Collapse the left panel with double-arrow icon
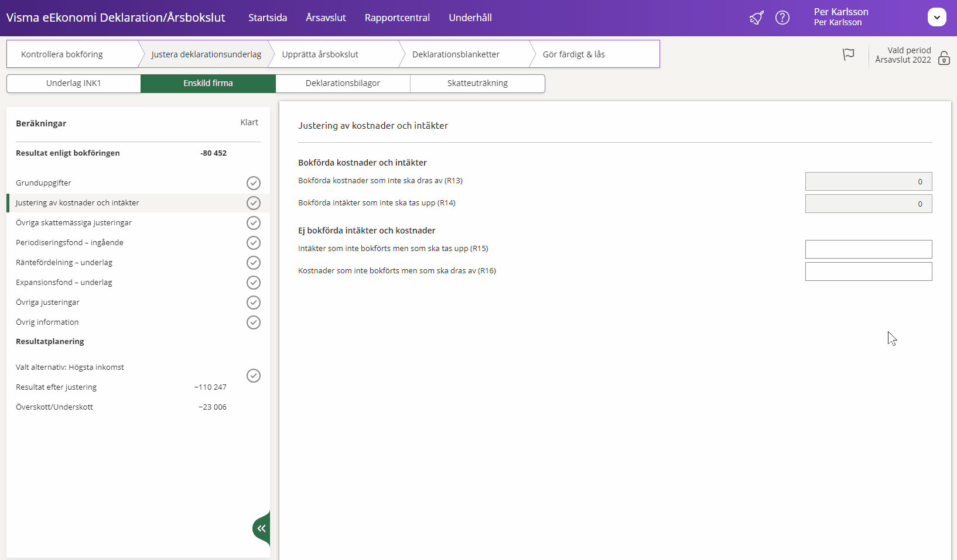This screenshot has height=560, width=957. (261, 528)
